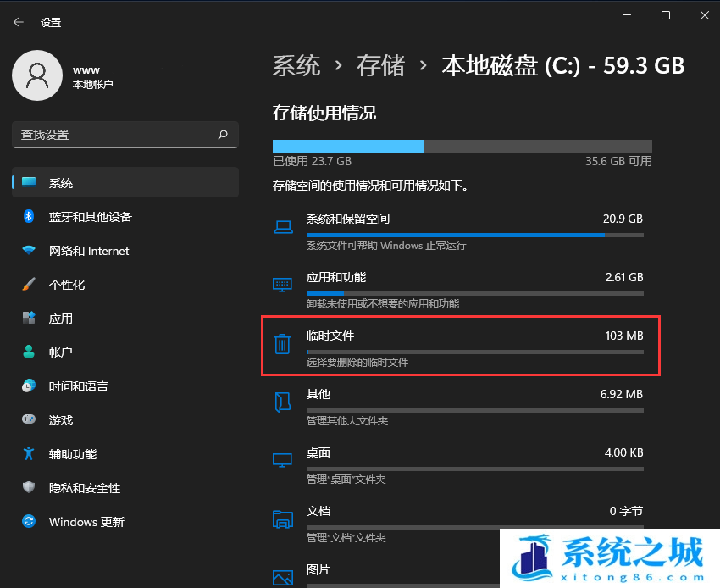Open 游戏 settings from the sidebar
Viewport: 720px width, 588px height.
click(29, 420)
